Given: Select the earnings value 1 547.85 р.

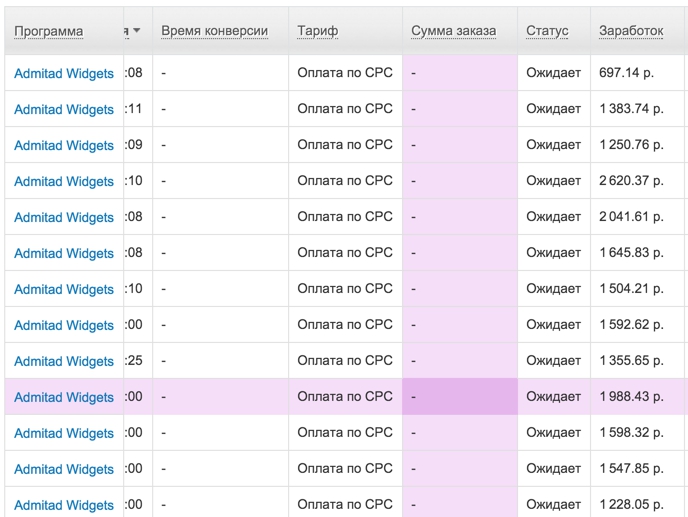Looking at the screenshot, I should (631, 469).
